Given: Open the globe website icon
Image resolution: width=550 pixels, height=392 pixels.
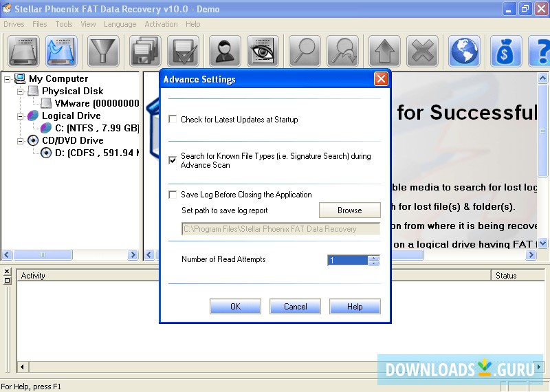Looking at the screenshot, I should pyautogui.click(x=464, y=52).
